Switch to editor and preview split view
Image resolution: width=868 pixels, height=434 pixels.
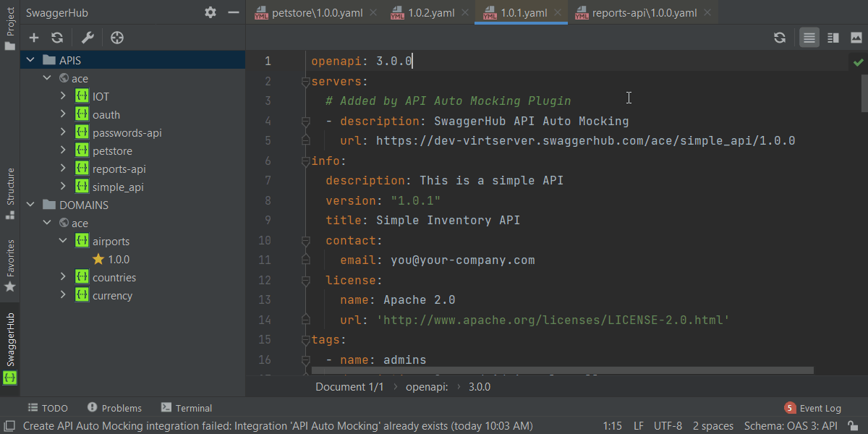pyautogui.click(x=833, y=38)
